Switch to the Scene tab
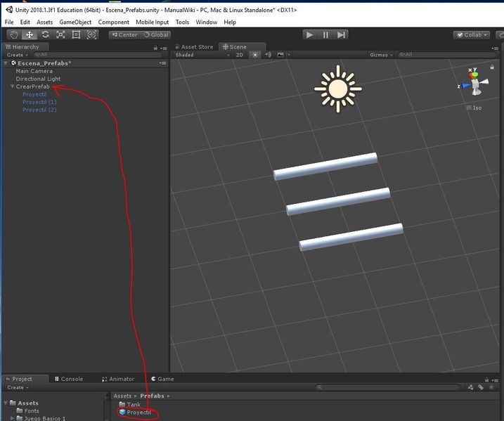 tap(242, 47)
